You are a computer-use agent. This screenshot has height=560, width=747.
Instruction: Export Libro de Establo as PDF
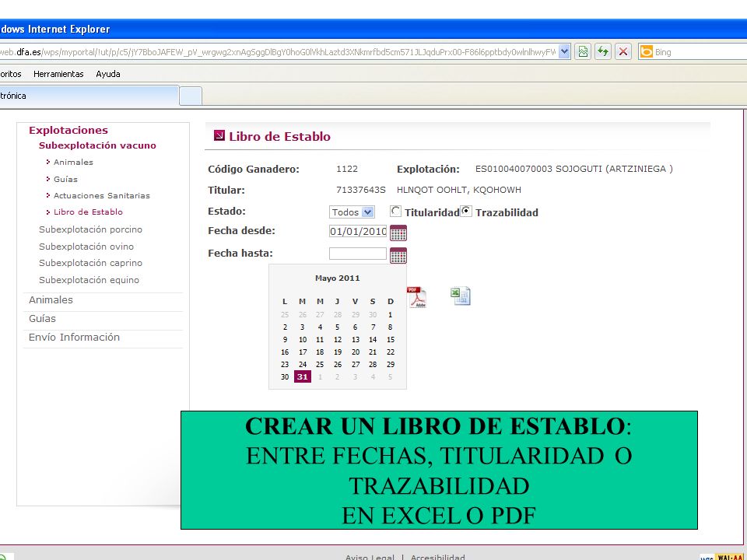coord(417,297)
